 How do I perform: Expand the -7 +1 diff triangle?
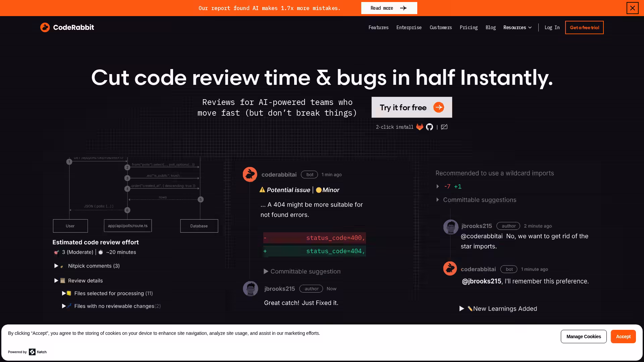tap(438, 186)
